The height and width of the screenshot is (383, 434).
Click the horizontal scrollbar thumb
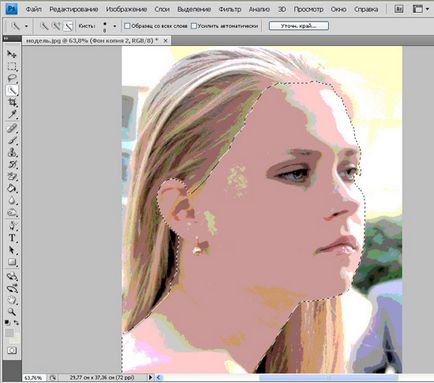click(328, 377)
